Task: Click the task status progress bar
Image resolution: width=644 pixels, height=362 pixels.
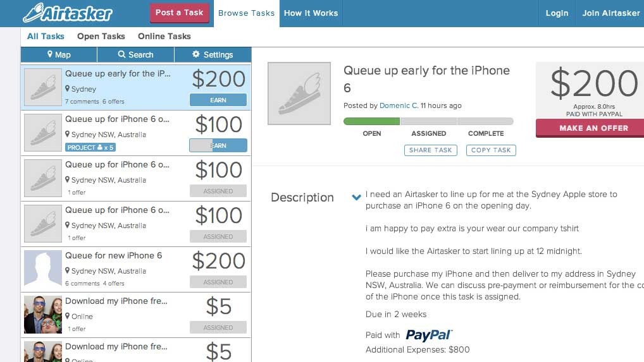Action: click(428, 121)
